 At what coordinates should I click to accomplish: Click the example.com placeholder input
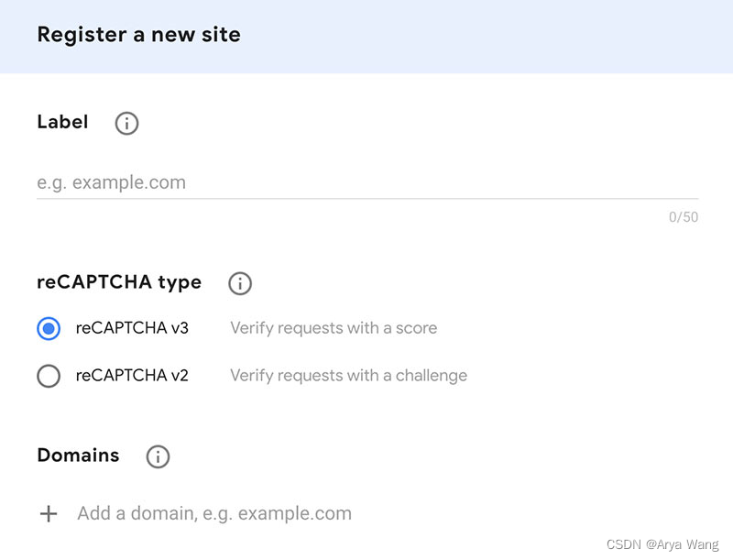pos(275,182)
